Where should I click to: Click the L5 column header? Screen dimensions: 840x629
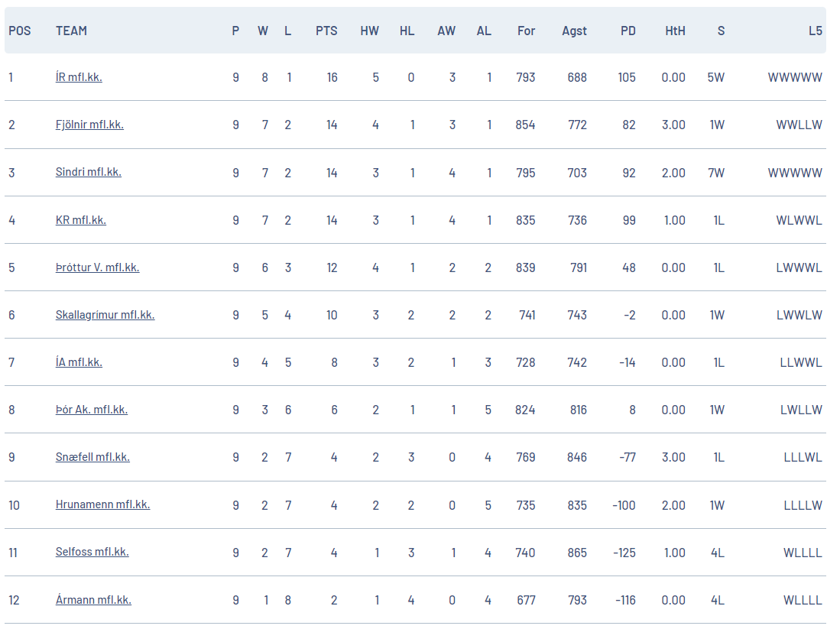pos(816,31)
